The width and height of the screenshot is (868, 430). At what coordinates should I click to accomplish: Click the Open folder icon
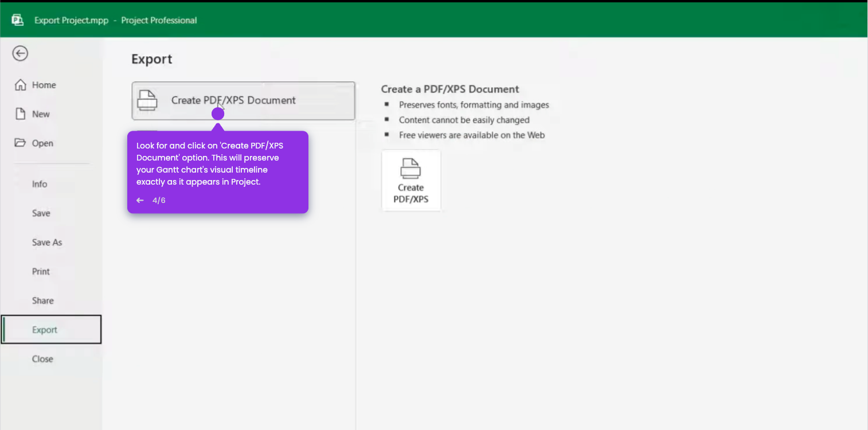pos(20,143)
